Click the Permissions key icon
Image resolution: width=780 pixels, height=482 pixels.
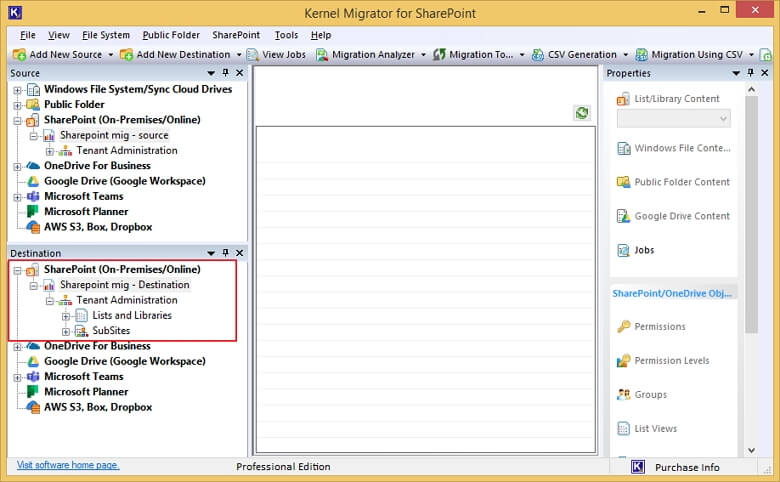[623, 327]
